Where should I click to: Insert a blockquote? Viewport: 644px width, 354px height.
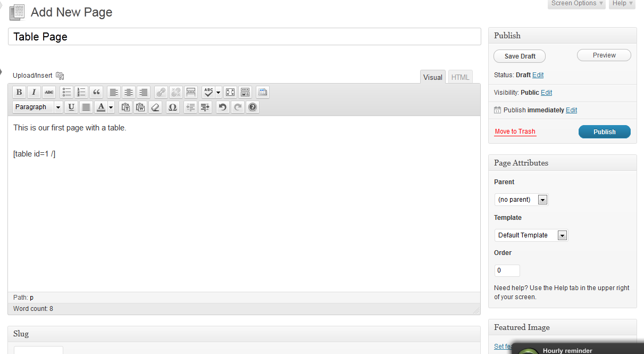pyautogui.click(x=96, y=92)
